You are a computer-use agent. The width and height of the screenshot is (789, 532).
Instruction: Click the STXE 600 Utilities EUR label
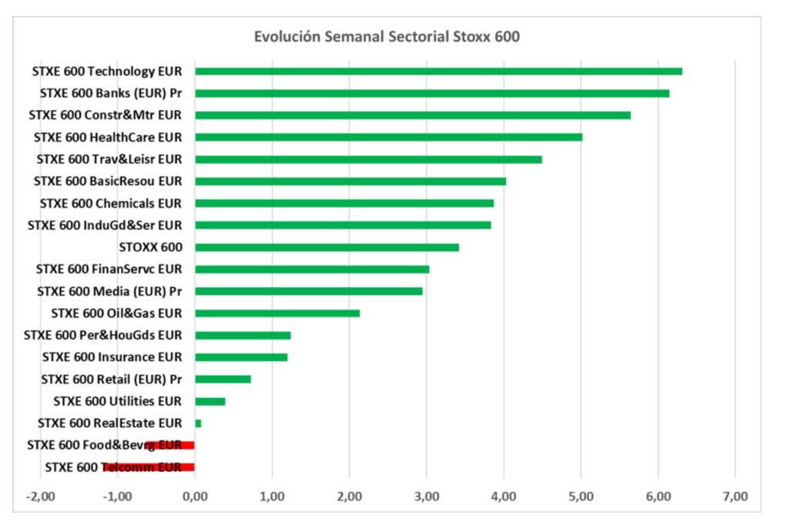[117, 401]
